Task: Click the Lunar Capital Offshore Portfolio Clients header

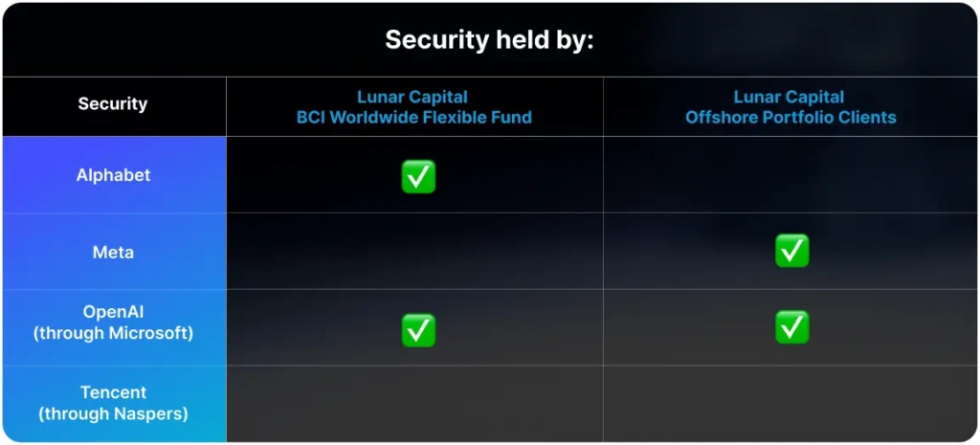Action: (x=791, y=107)
